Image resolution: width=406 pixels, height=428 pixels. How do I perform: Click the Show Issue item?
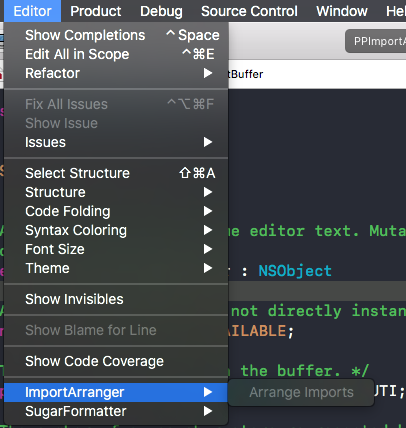116,123
